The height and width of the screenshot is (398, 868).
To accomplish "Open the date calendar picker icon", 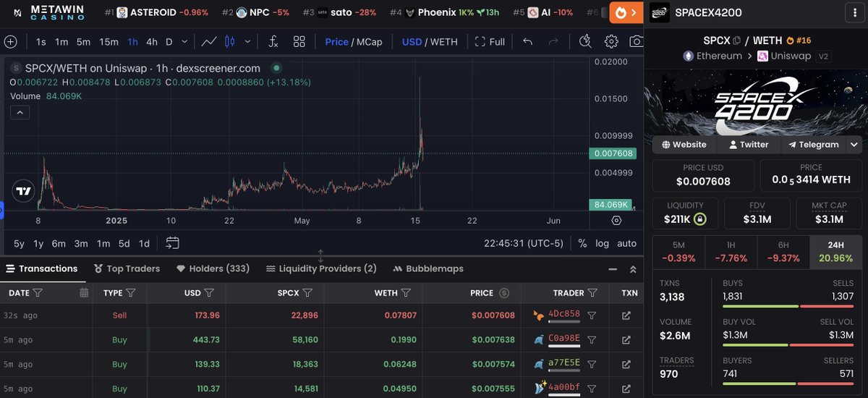I will click(84, 293).
